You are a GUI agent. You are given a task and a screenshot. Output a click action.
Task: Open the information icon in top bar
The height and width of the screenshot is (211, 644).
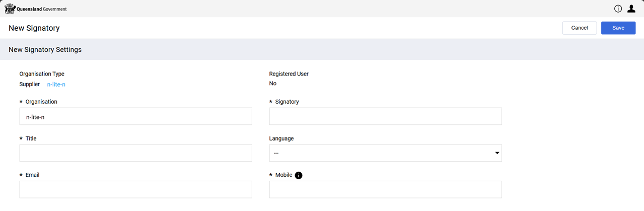(618, 9)
